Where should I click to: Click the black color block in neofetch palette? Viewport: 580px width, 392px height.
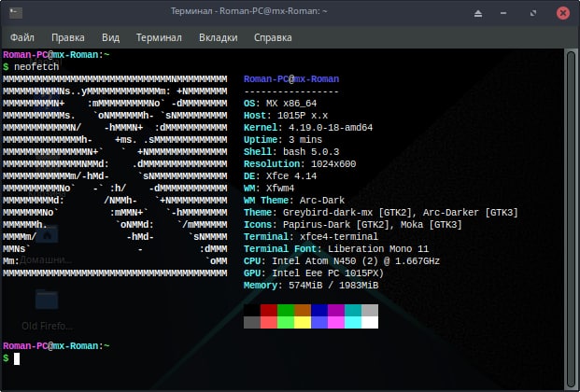click(x=252, y=310)
